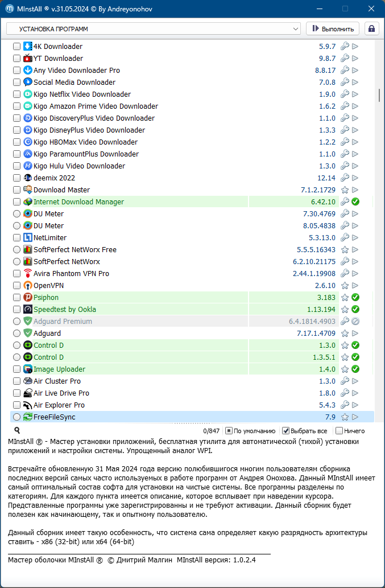Click version 6.4.1814.4903 of Adguard Premium
The height and width of the screenshot is (588, 385).
[312, 322]
